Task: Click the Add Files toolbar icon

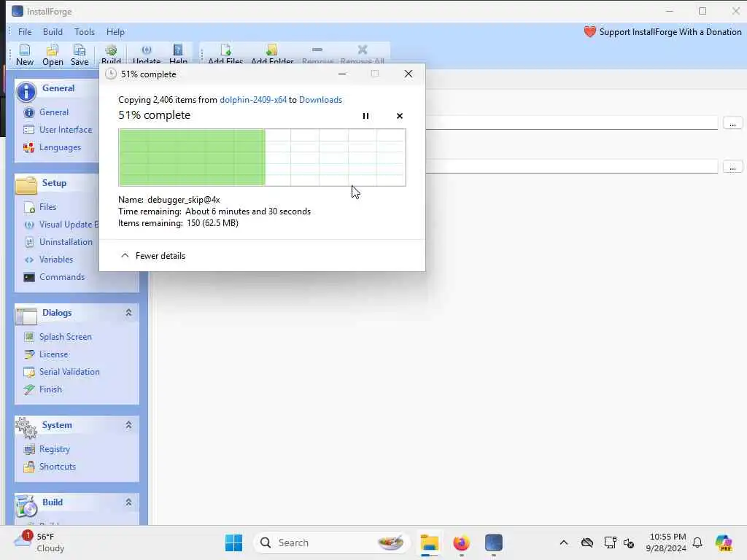Action: [x=225, y=54]
